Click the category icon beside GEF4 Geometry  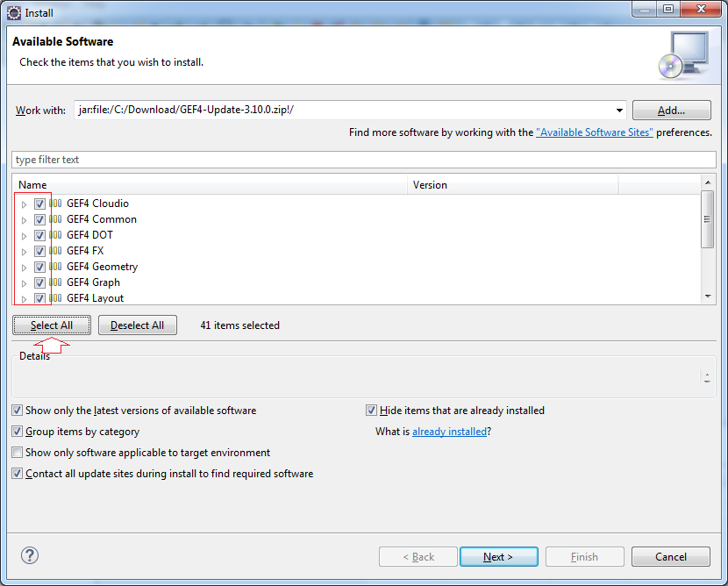(x=56, y=267)
